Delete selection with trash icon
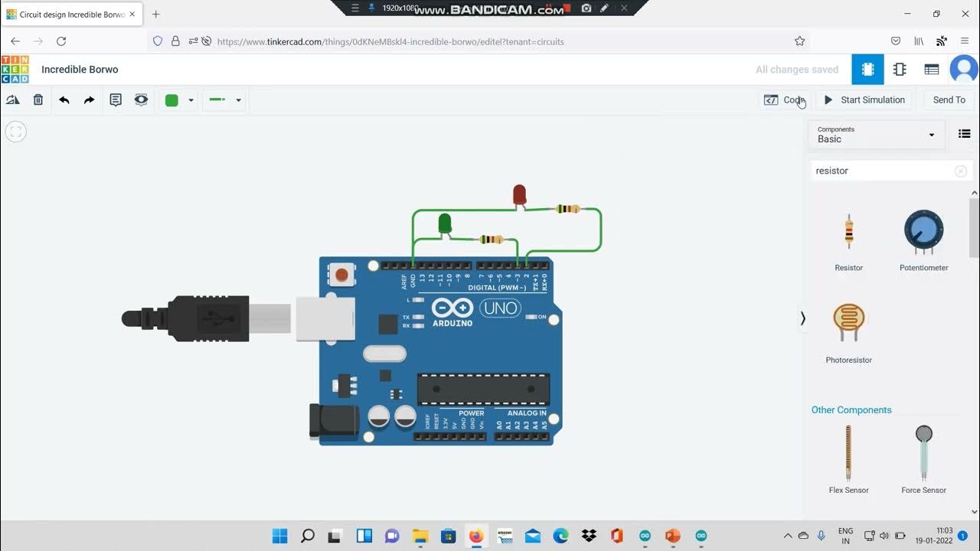 pyautogui.click(x=38, y=99)
